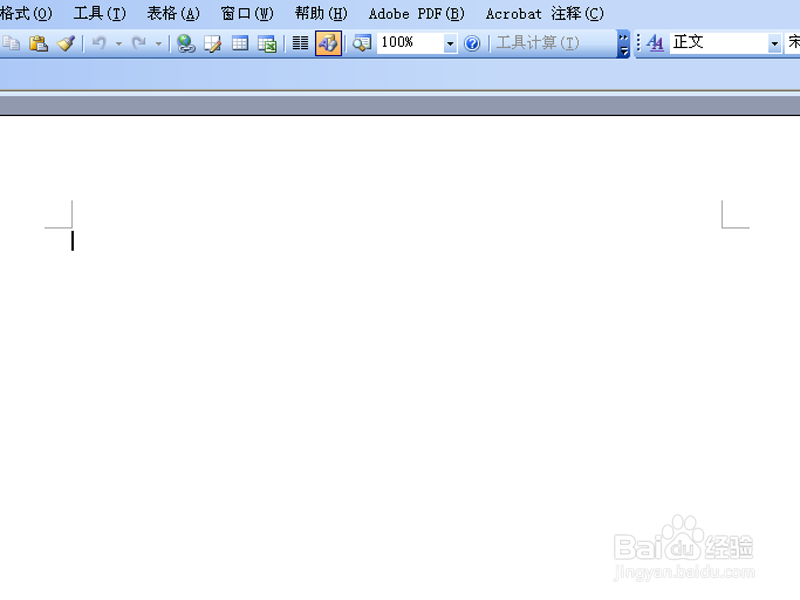Image resolution: width=800 pixels, height=600 pixels.
Task: Open the 帮助(H) menu
Action: pos(321,14)
